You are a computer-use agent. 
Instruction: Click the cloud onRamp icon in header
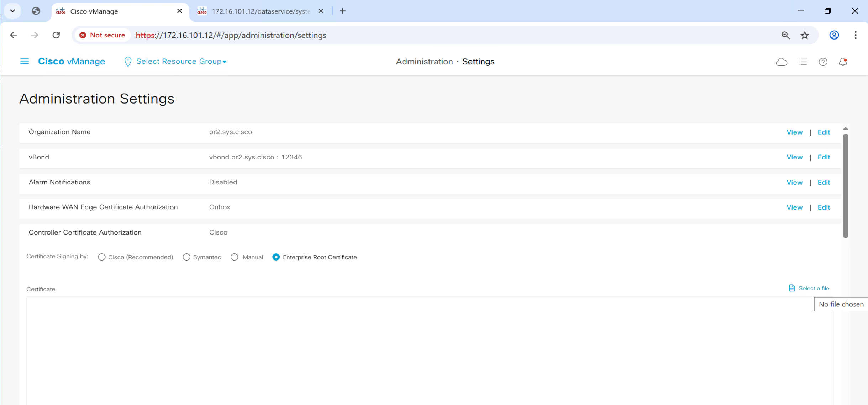click(782, 62)
